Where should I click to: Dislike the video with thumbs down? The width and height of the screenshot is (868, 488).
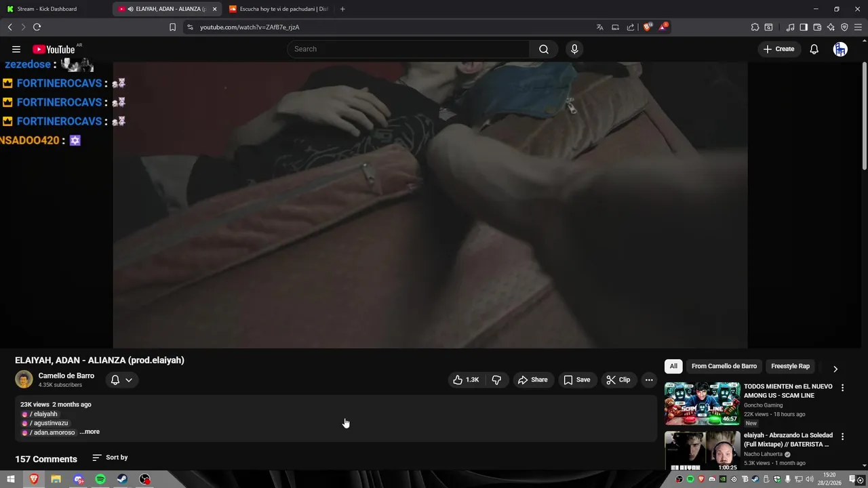(x=496, y=380)
